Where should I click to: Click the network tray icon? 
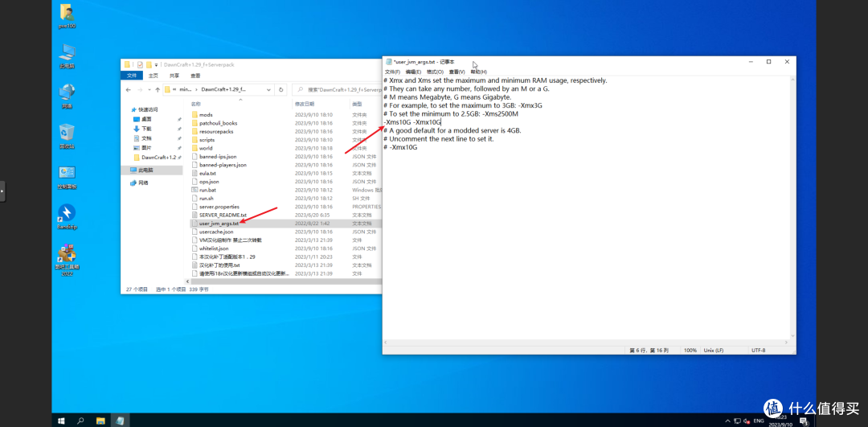(737, 421)
